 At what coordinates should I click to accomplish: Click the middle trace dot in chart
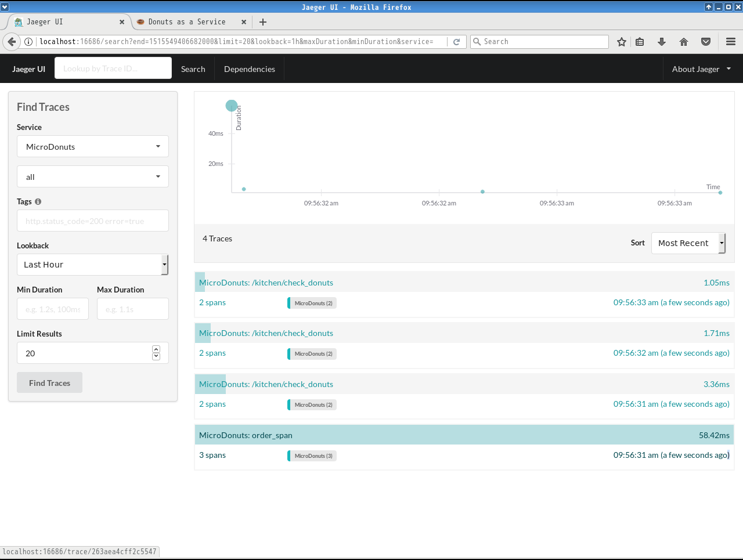[x=482, y=192]
